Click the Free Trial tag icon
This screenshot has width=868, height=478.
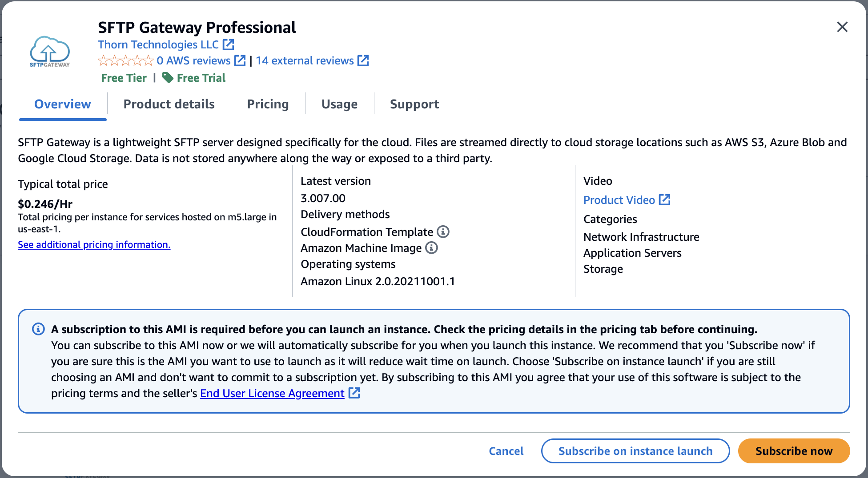(168, 78)
